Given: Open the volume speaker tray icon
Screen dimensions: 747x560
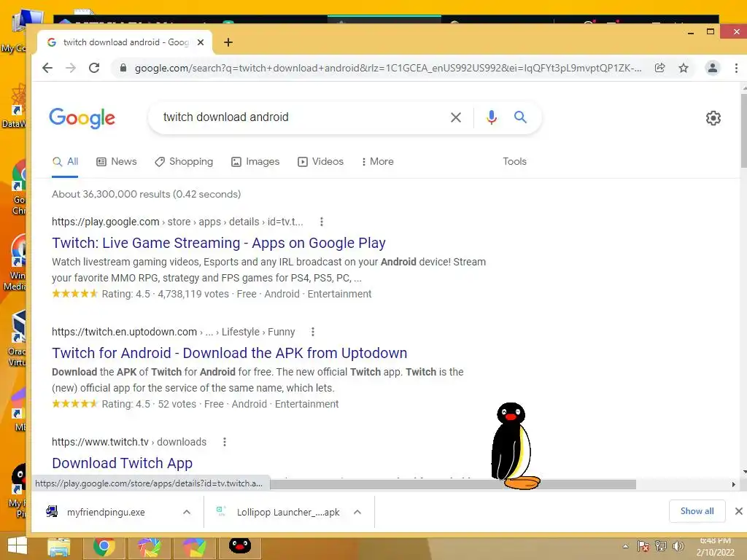Looking at the screenshot, I should pyautogui.click(x=678, y=546).
